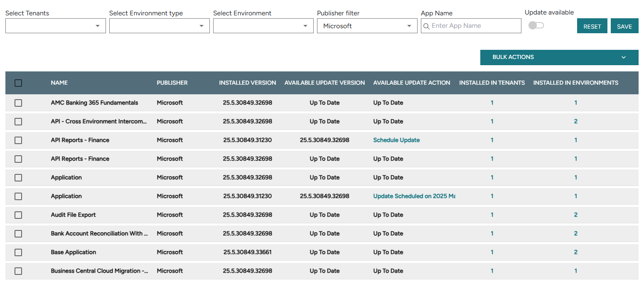Open the Update Scheduled link for Application
Viewport: 644px width, 284px height.
tap(414, 196)
